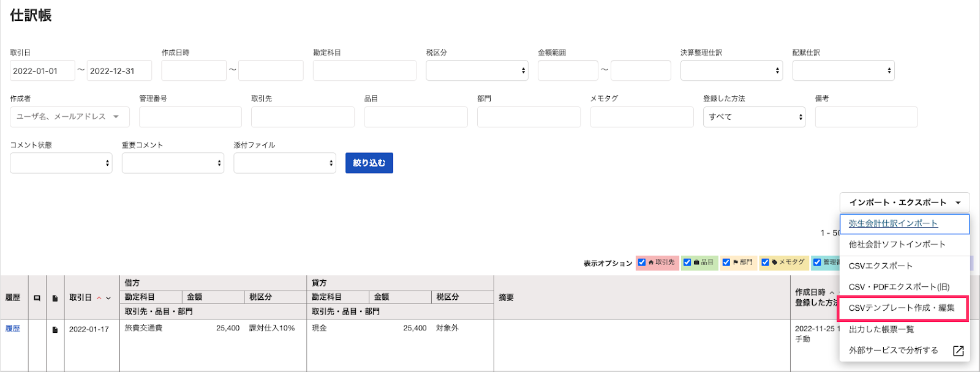980x372 pixels.
Task: Open the external link icon beside 外部サービスで分析する
Action: click(959, 351)
